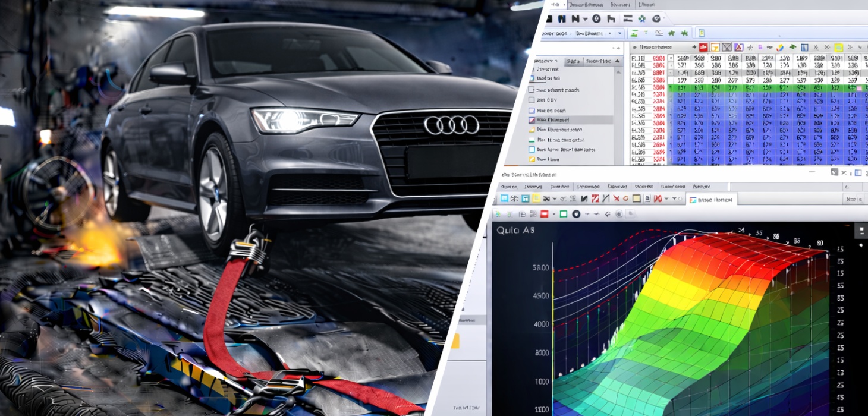Screen dimensions: 868x416
Task: Click the clock-like round icon in the top toolbar
Action: coord(596,18)
